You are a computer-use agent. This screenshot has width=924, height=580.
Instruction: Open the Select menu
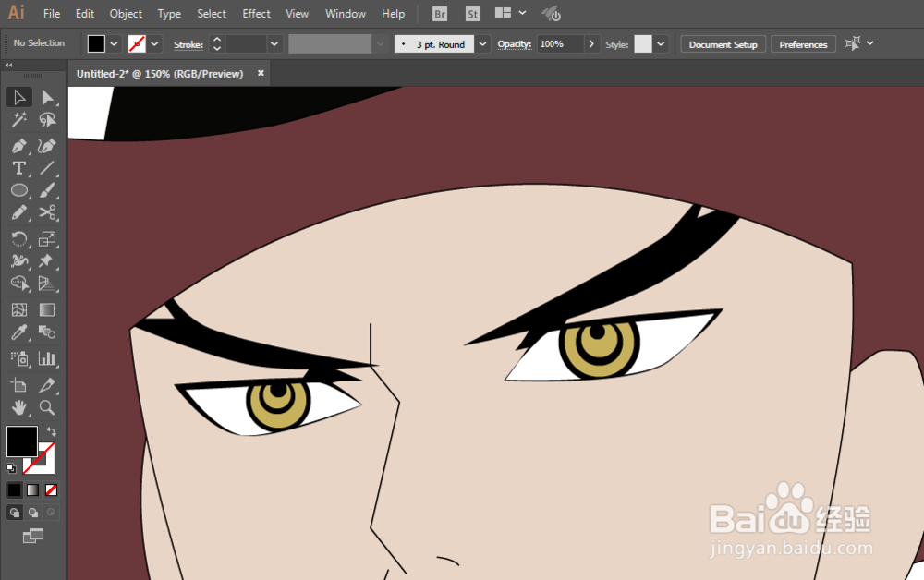211,14
